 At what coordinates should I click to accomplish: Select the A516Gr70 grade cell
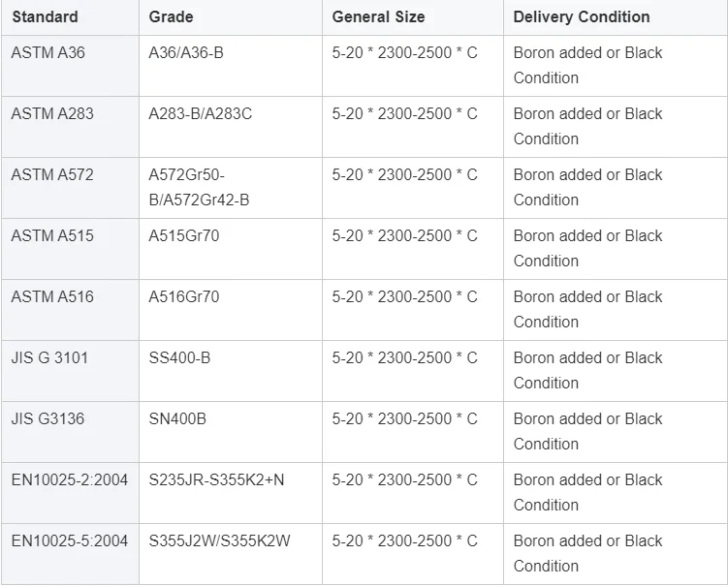tap(184, 296)
